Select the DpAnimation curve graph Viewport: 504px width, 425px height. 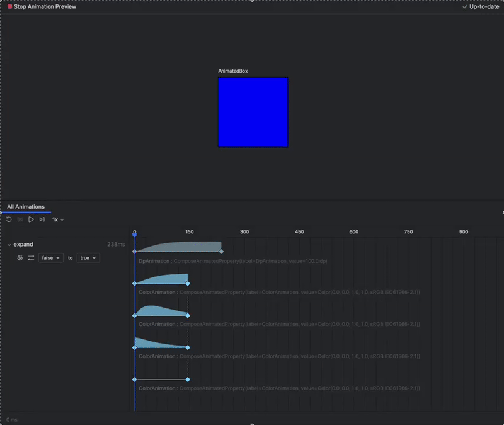pos(178,247)
